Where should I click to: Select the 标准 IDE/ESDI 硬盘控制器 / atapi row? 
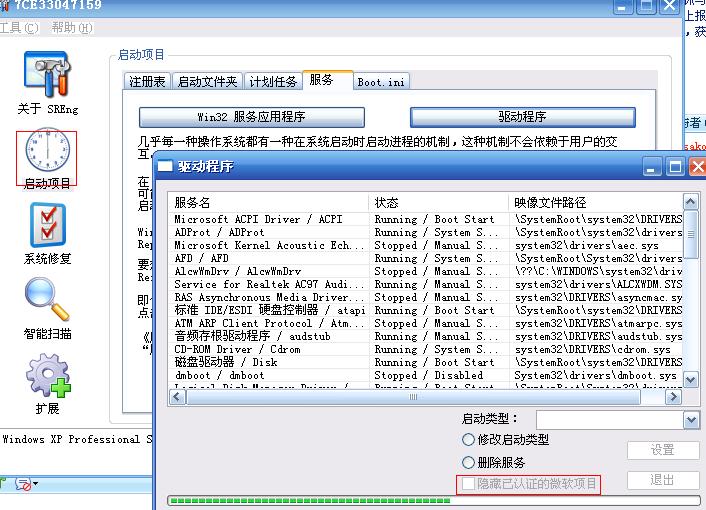[425, 311]
